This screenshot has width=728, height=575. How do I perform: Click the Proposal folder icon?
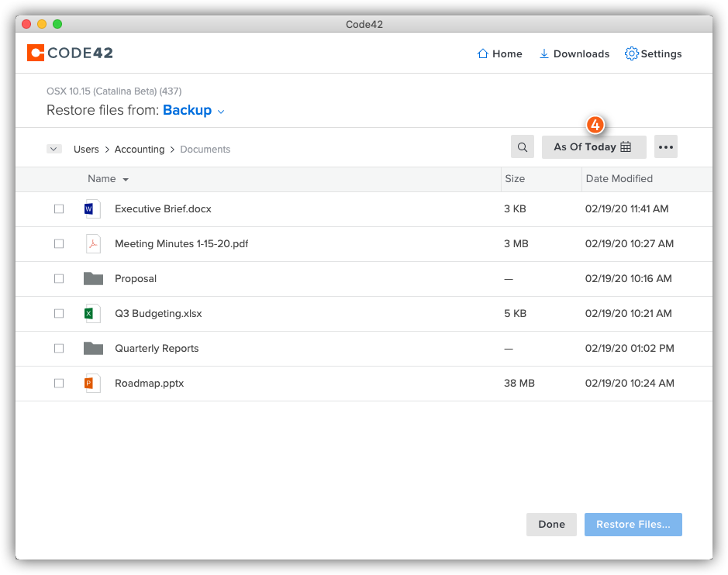(93, 278)
